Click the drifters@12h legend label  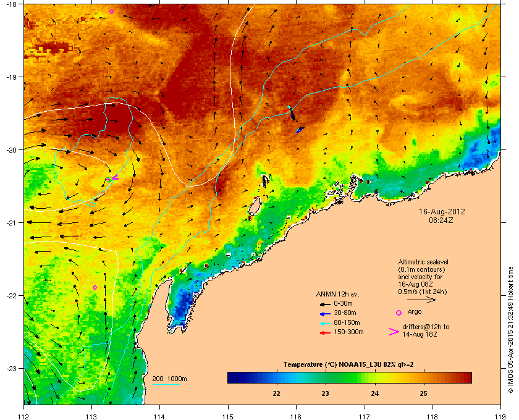pyautogui.click(x=426, y=330)
